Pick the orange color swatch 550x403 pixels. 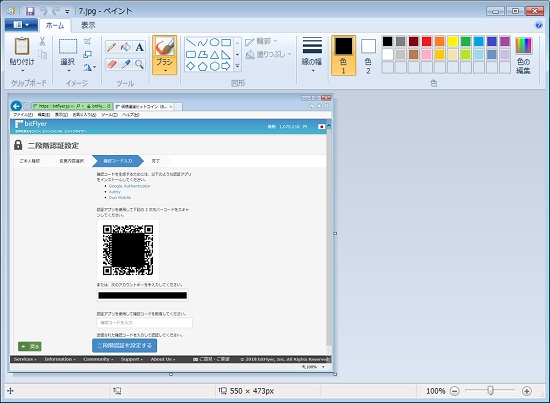[440, 41]
